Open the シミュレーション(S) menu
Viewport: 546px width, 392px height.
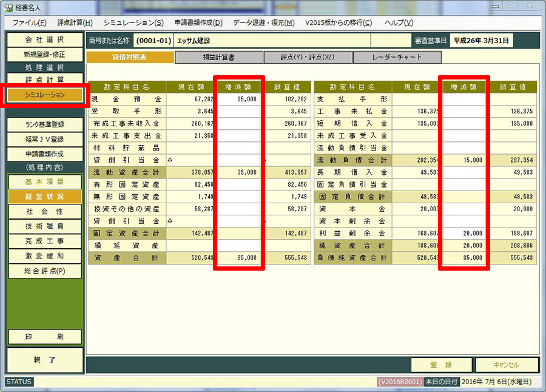pyautogui.click(x=133, y=22)
